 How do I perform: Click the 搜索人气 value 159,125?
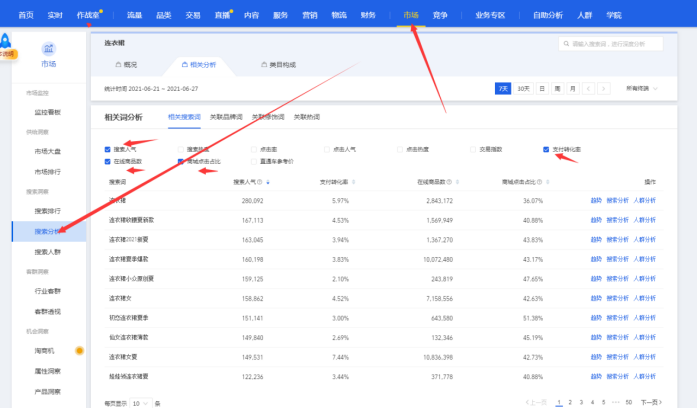pos(252,279)
